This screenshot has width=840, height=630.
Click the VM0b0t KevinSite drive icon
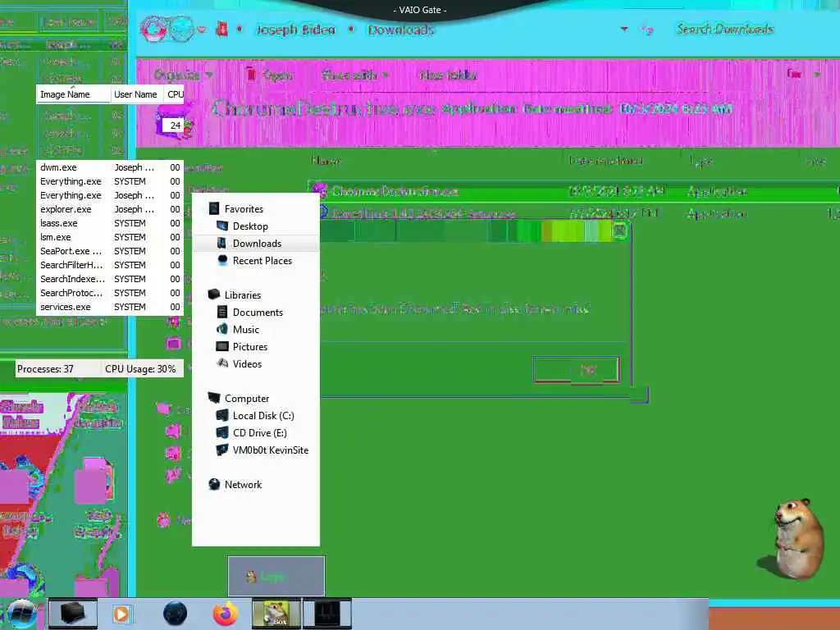tap(221, 450)
